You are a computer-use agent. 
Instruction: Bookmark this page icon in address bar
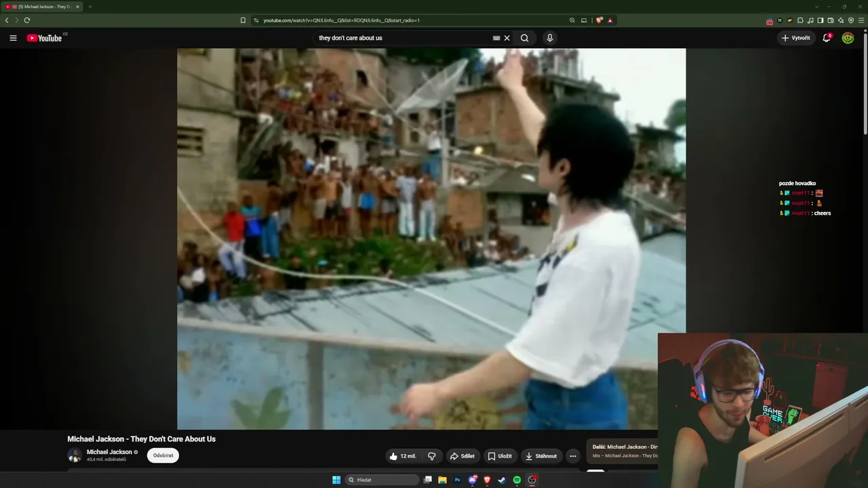pos(243,20)
